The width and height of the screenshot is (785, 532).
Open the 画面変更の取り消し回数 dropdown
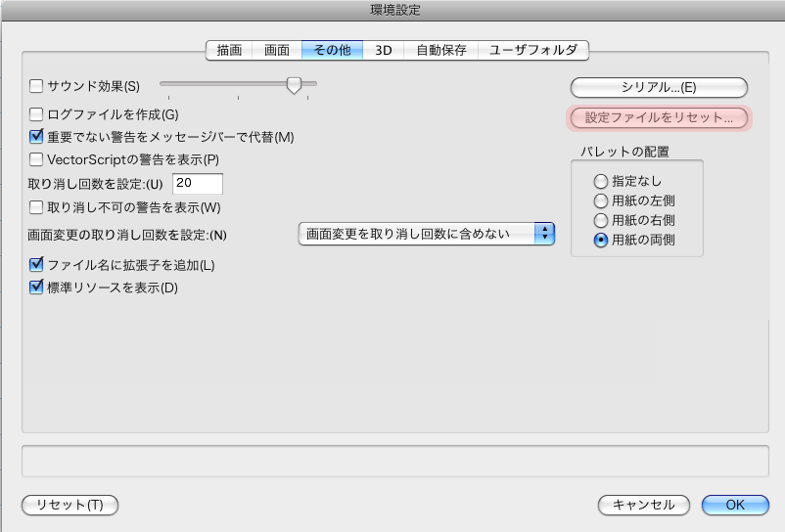pos(426,234)
